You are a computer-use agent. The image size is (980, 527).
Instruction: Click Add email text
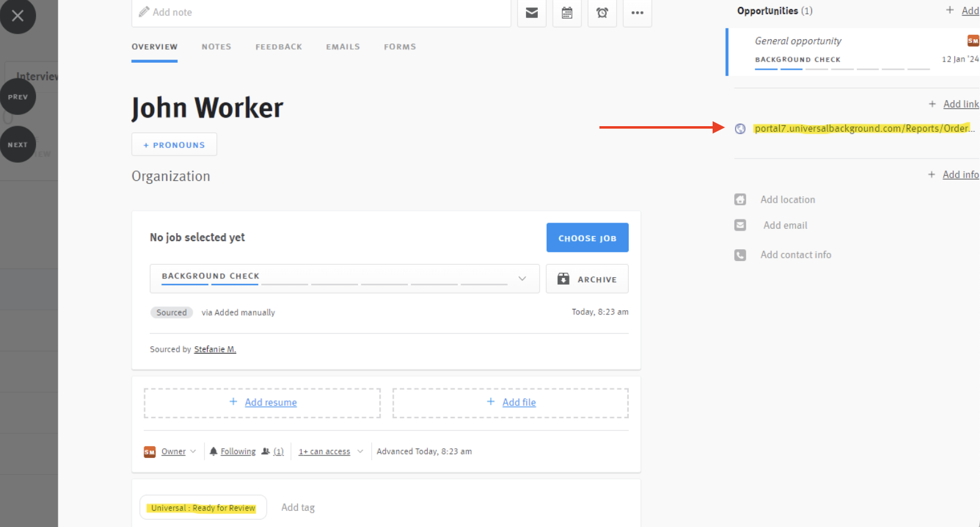point(785,226)
